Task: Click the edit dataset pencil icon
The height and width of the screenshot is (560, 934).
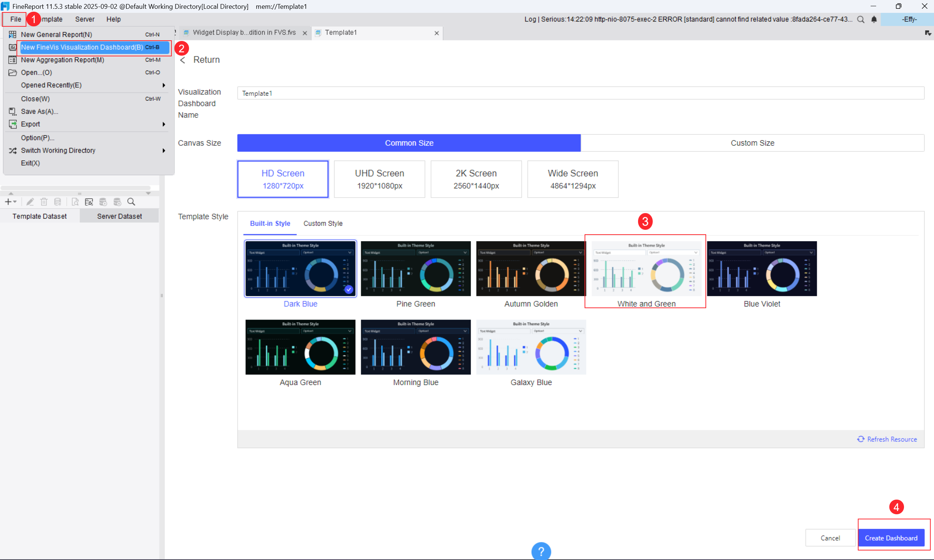Action: [x=30, y=202]
